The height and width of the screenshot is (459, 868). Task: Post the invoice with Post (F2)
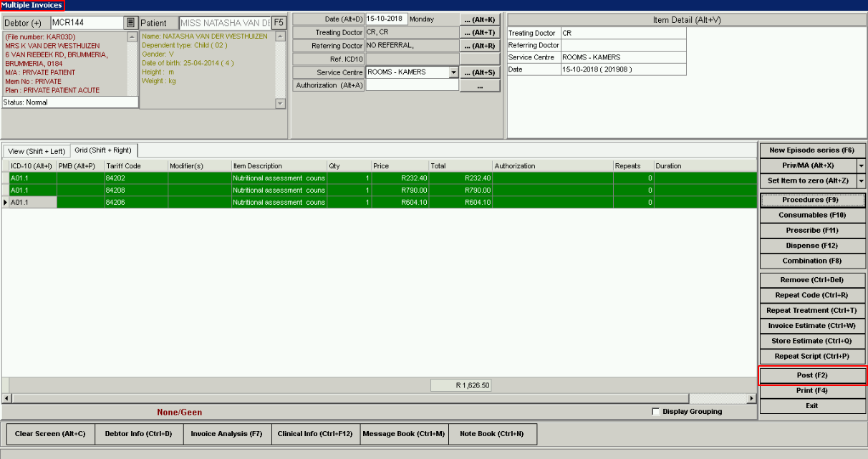click(x=812, y=375)
